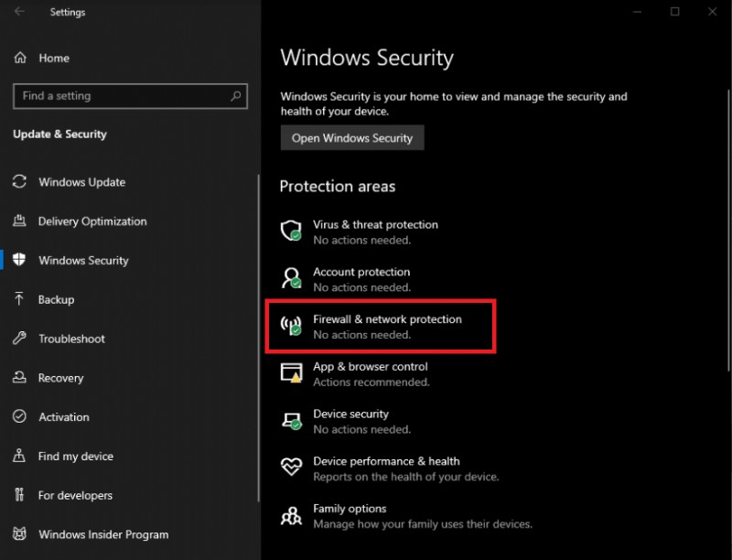
Task: Minimize the Settings window
Action: pyautogui.click(x=638, y=11)
